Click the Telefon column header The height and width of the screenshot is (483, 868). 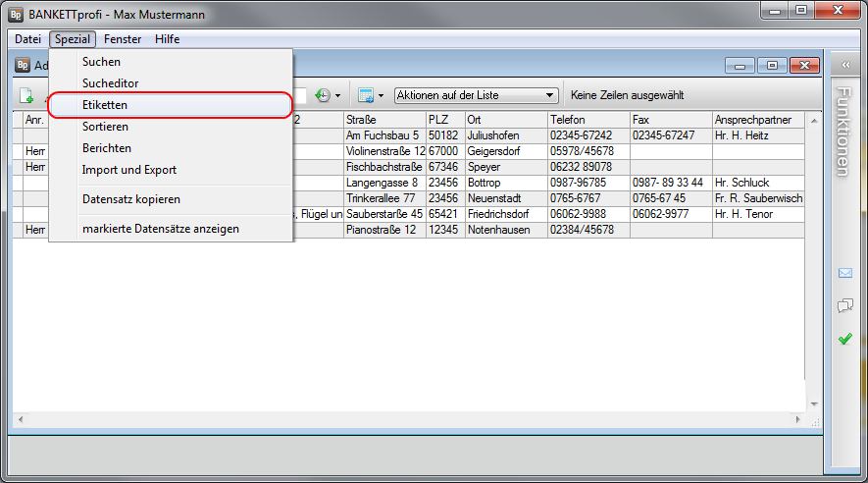click(587, 119)
